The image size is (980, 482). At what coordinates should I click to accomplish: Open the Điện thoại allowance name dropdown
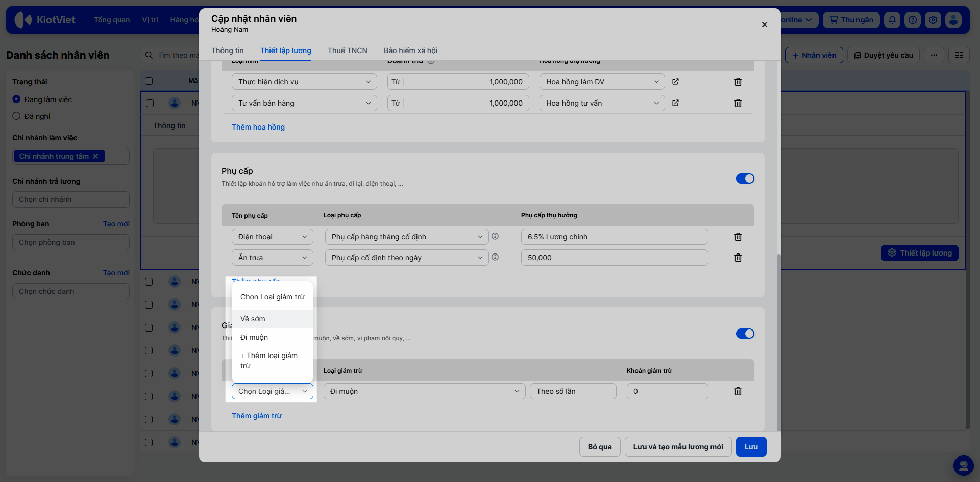click(273, 237)
